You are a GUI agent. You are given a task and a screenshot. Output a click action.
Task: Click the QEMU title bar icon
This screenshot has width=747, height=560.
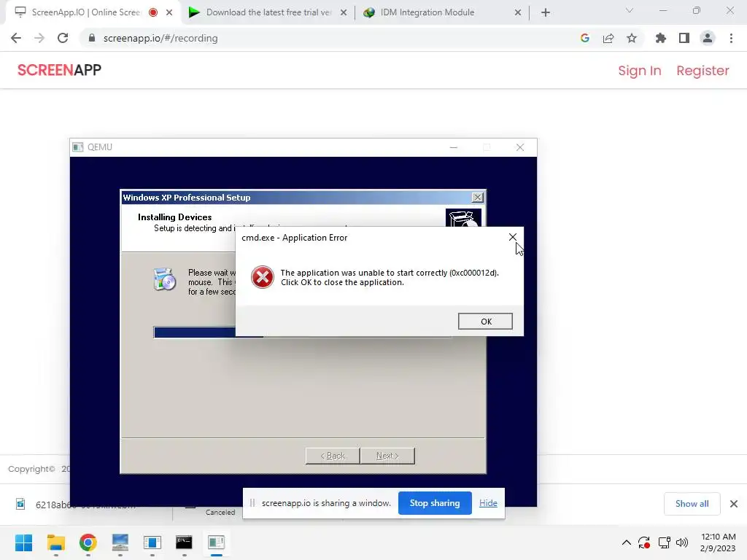point(77,147)
